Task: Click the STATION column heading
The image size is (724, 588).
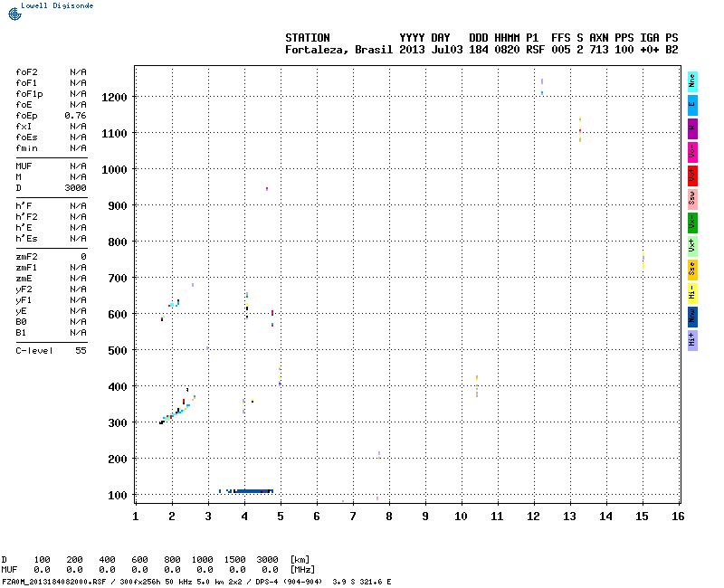Action: coord(308,38)
